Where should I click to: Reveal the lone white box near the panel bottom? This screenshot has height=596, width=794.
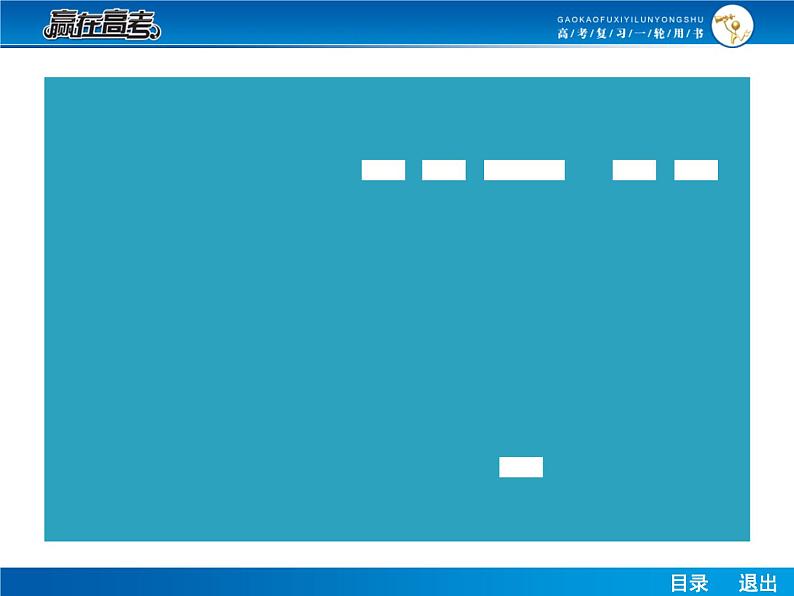pos(521,467)
